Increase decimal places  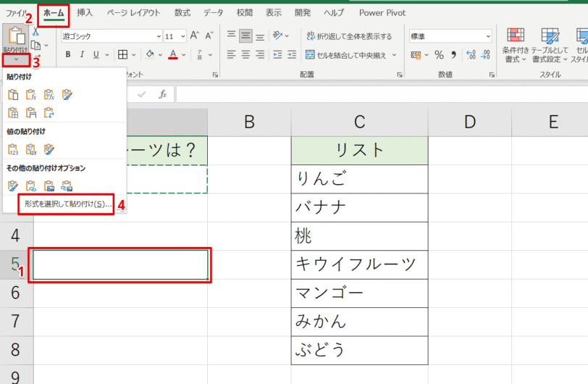(471, 55)
